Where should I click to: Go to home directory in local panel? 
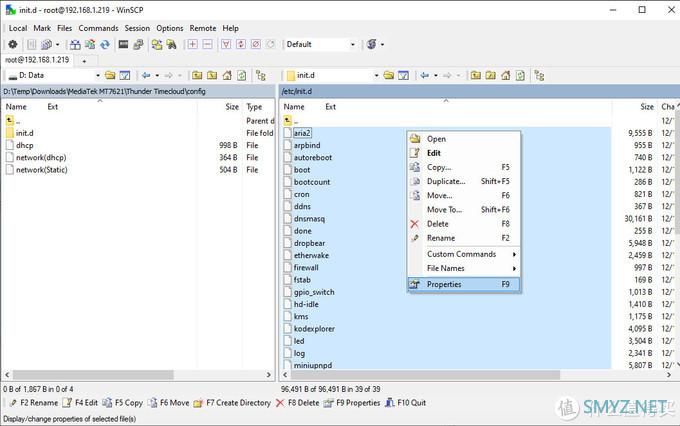coord(227,75)
